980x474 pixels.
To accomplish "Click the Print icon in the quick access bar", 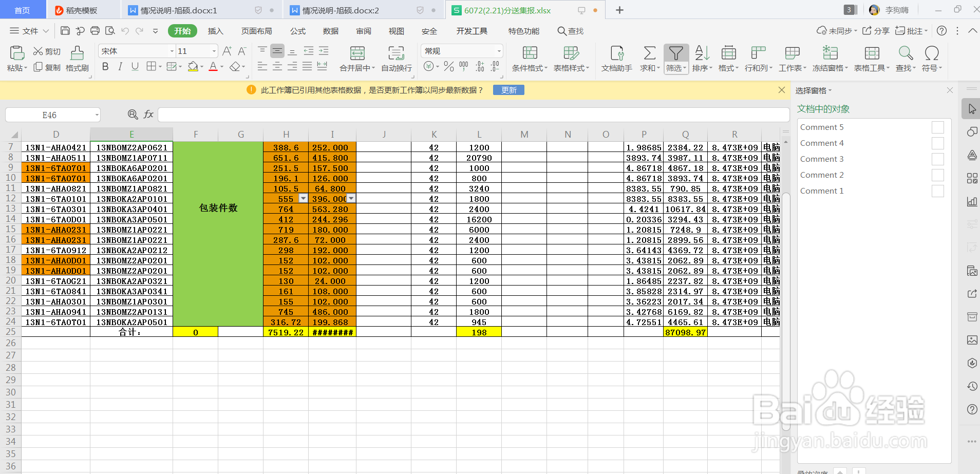I will tap(95, 31).
